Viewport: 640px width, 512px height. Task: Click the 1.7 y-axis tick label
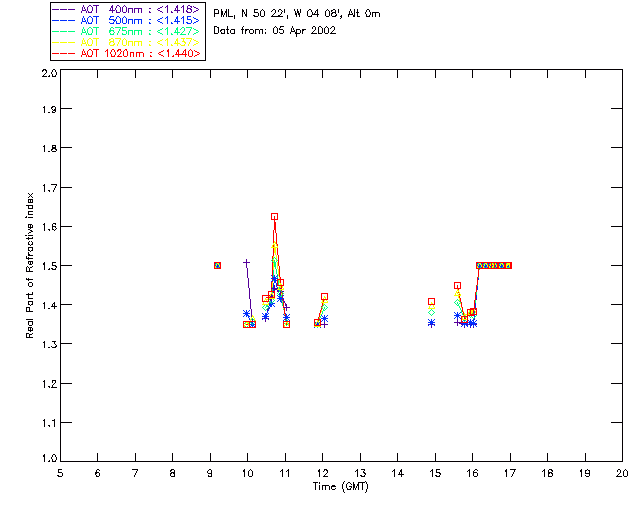click(49, 188)
